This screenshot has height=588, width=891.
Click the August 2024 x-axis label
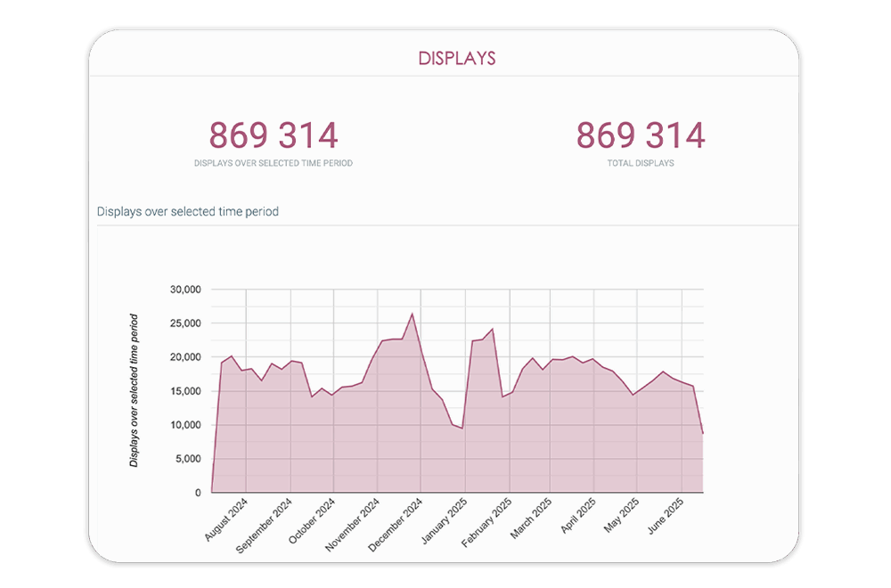227,519
